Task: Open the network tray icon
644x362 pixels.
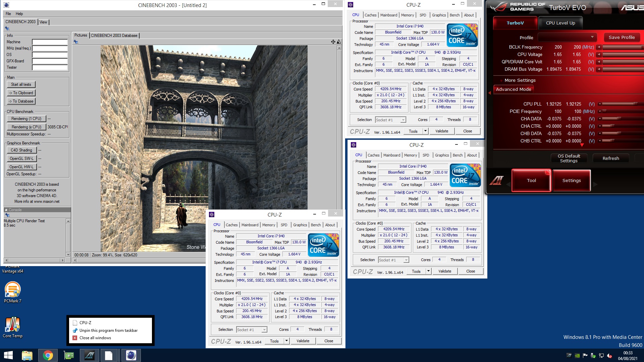Action: 601,356
